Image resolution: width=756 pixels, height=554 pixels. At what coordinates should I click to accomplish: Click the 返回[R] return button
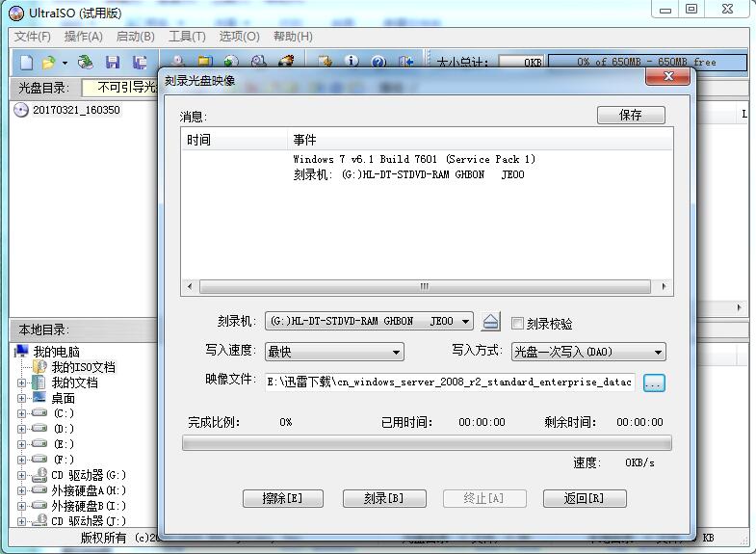tap(585, 498)
